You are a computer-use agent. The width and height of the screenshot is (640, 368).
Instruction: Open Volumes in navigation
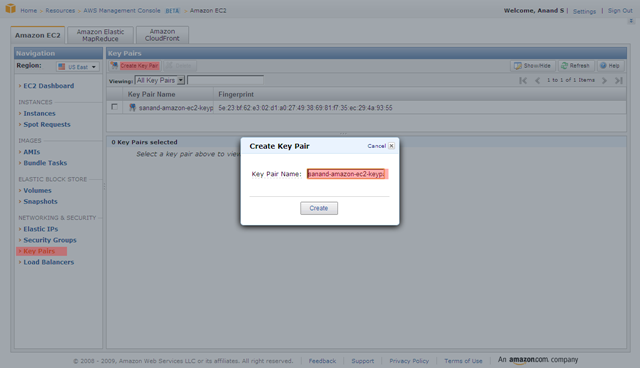[x=37, y=191]
